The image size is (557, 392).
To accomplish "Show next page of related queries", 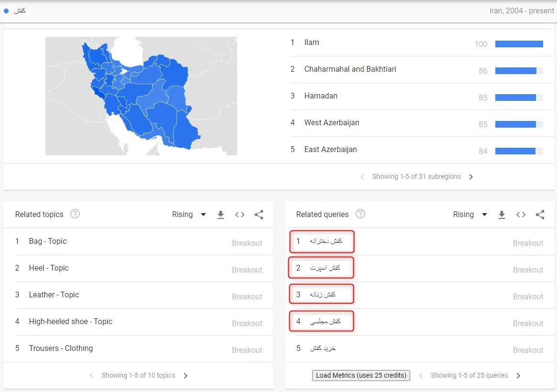I will click(x=518, y=376).
